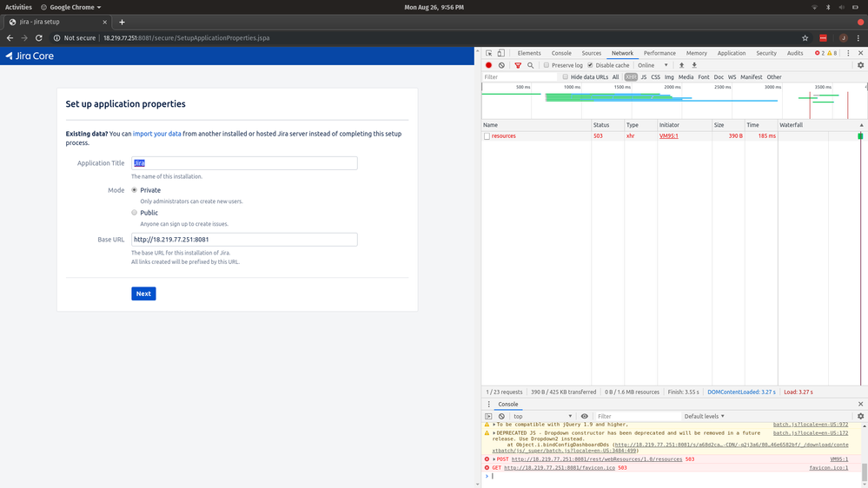Click the Next button

tap(143, 293)
